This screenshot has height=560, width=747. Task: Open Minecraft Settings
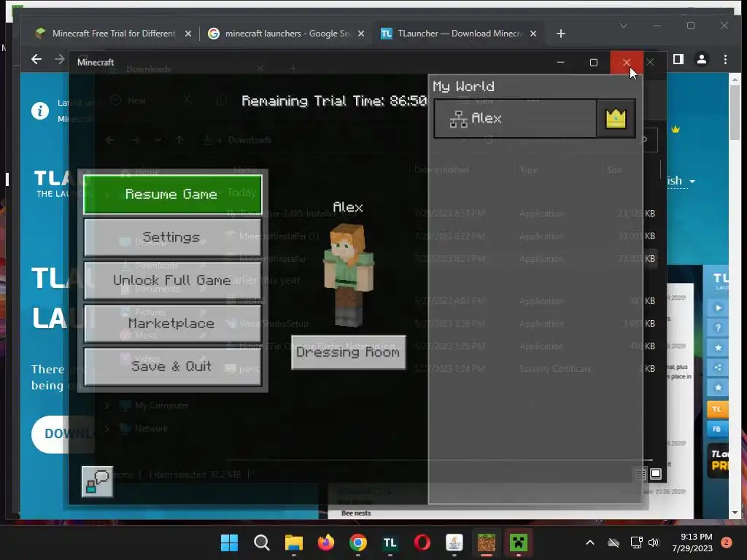[172, 237]
